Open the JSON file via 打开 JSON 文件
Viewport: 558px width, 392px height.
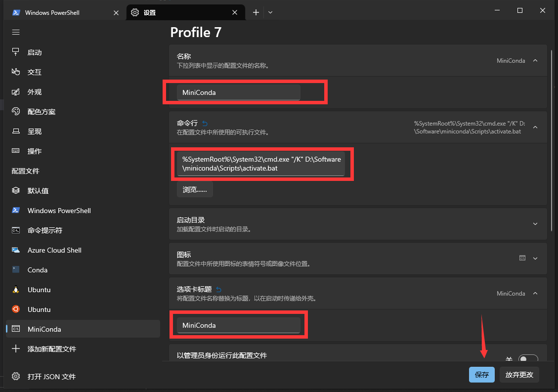coord(83,376)
